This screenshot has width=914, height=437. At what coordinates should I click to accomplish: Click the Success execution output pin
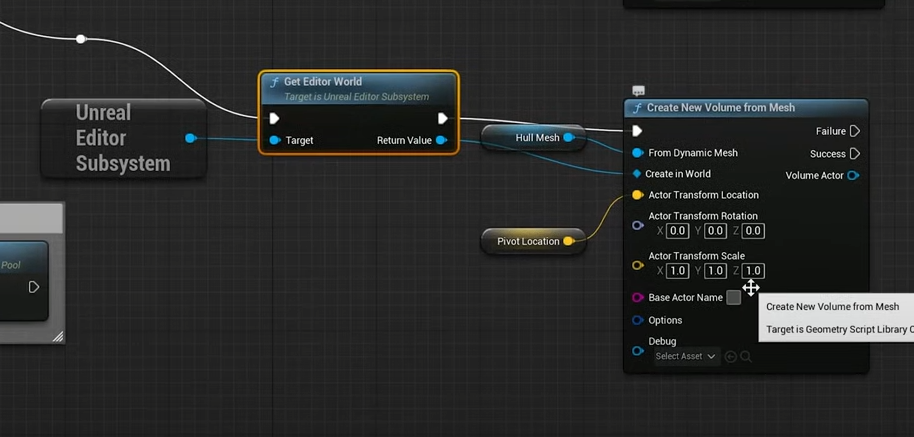[855, 154]
